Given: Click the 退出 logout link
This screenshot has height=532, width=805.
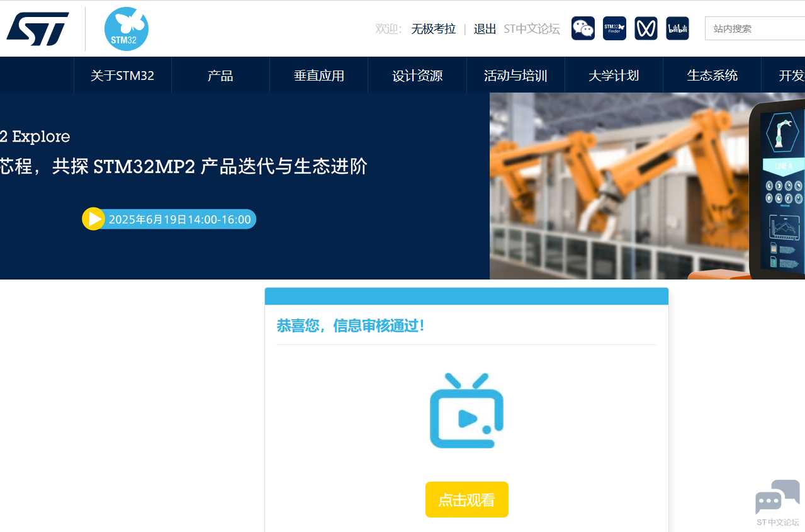Looking at the screenshot, I should [485, 29].
